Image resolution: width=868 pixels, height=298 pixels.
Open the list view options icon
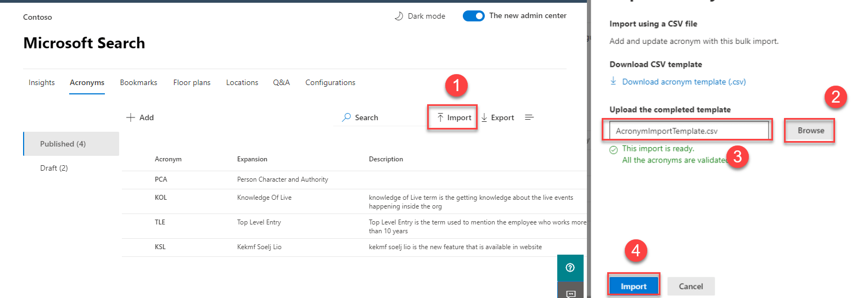pos(529,117)
